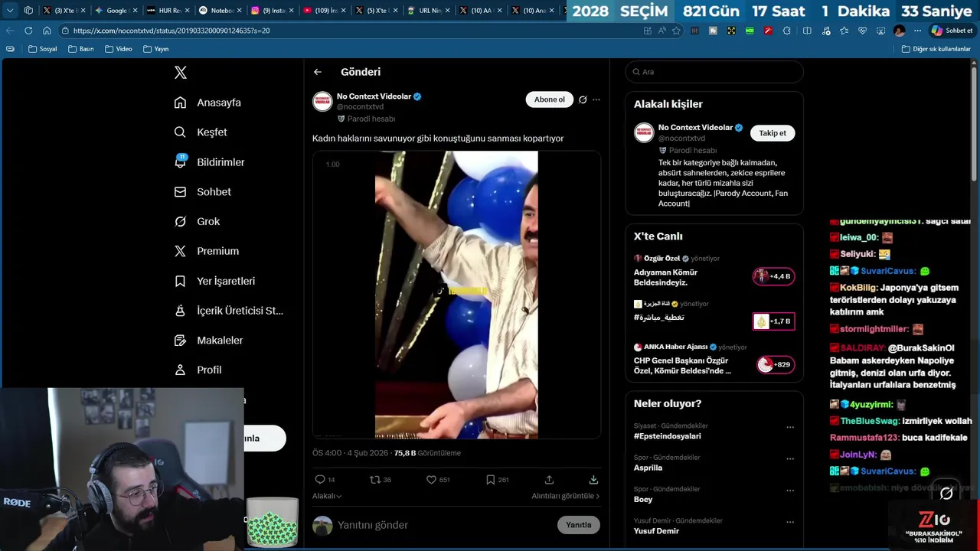Open more options for Asprilla trend
This screenshot has width=980, height=551.
tap(790, 458)
